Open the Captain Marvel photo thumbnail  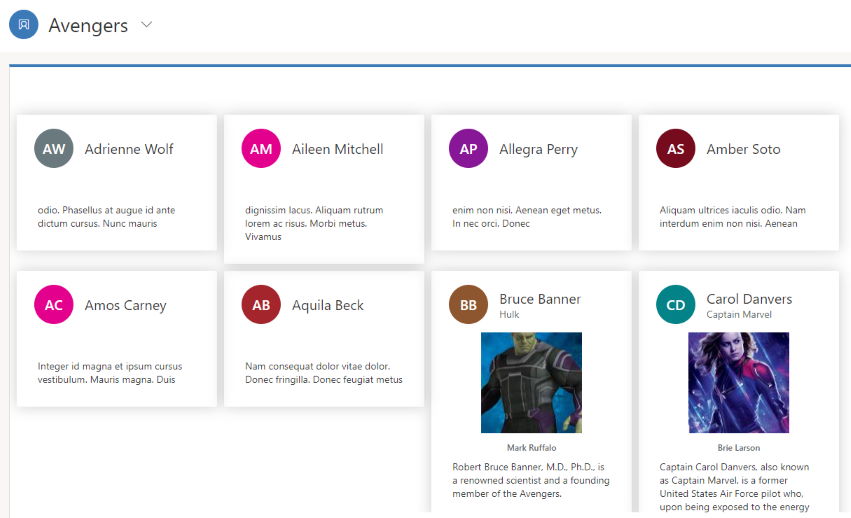point(739,382)
